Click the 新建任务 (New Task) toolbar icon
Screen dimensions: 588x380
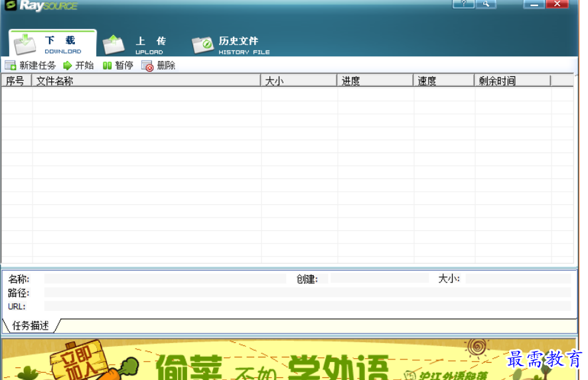pos(11,66)
